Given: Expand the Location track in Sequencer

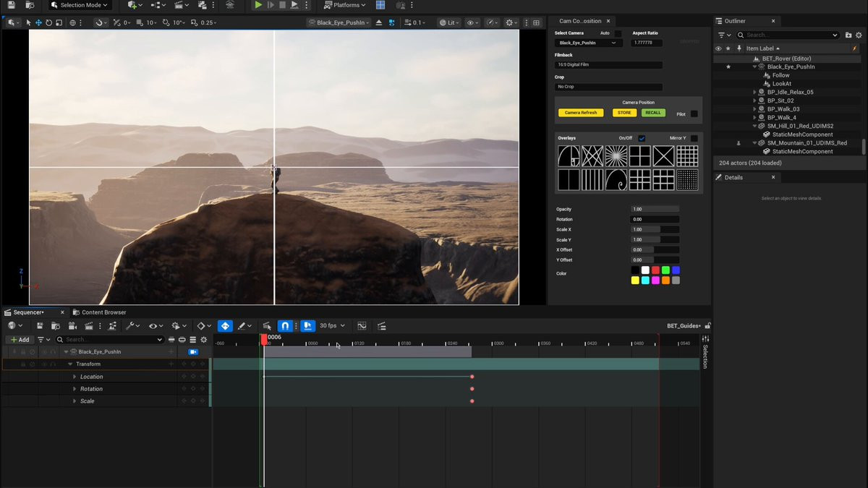Looking at the screenshot, I should pyautogui.click(x=75, y=377).
